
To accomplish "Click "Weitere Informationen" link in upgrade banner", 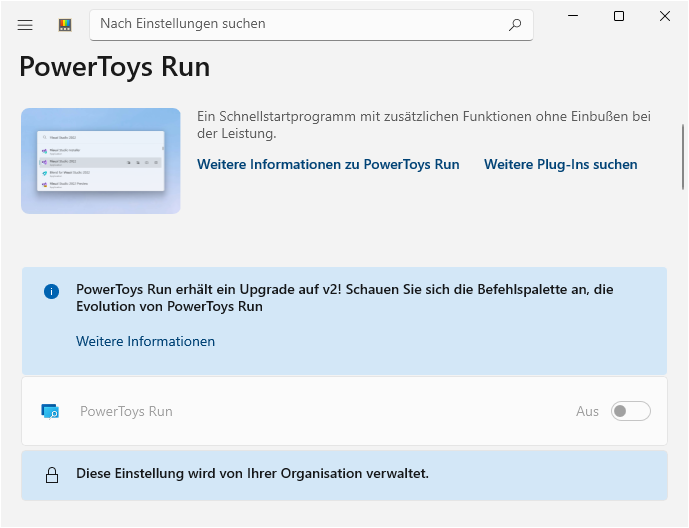I will (x=145, y=341).
